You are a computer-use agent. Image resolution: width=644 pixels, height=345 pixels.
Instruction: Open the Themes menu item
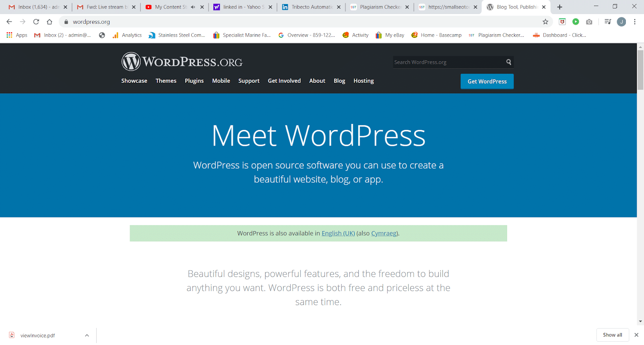coord(166,81)
